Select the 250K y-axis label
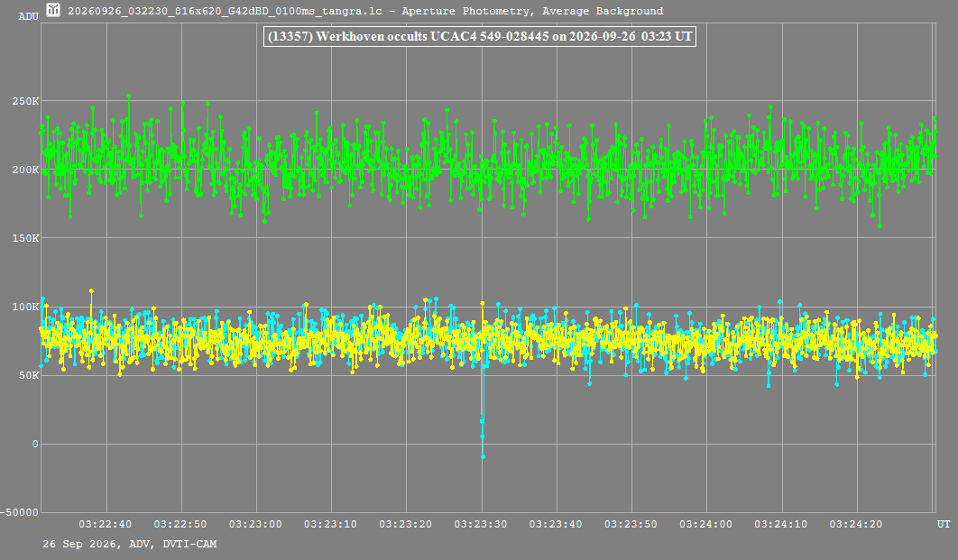 (25, 101)
